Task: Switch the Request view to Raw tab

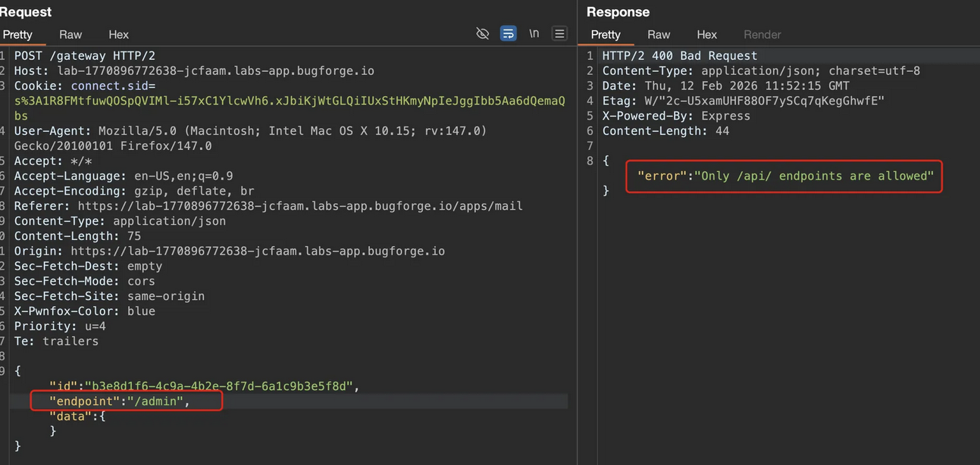Action: pos(70,35)
